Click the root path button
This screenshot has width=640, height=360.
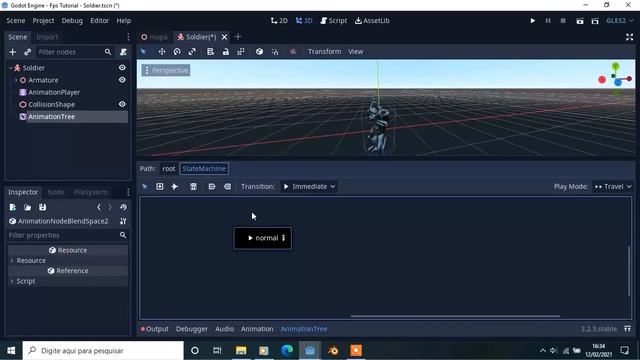(x=169, y=169)
